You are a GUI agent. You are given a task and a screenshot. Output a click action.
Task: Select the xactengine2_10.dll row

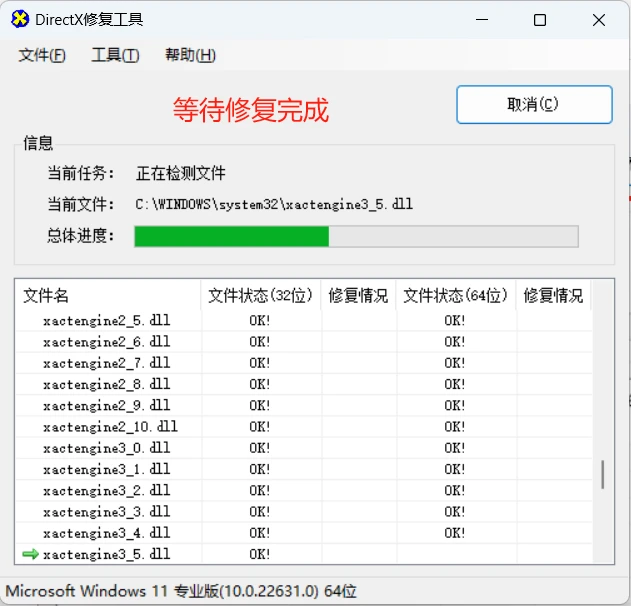[304, 427]
